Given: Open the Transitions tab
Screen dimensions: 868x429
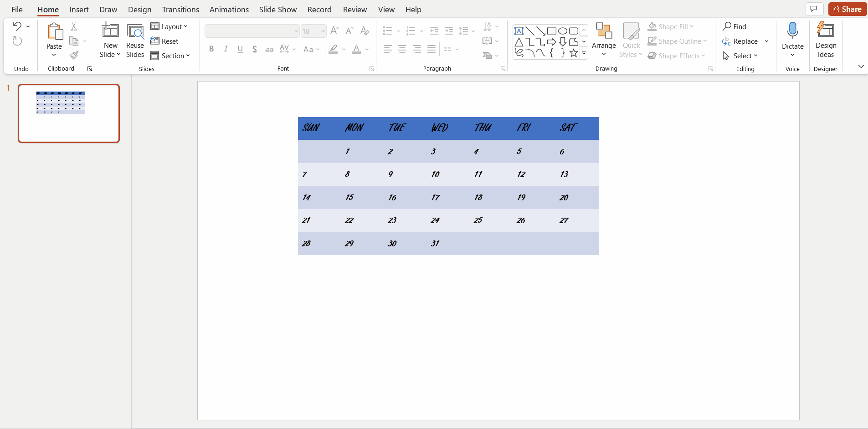Looking at the screenshot, I should (x=180, y=10).
